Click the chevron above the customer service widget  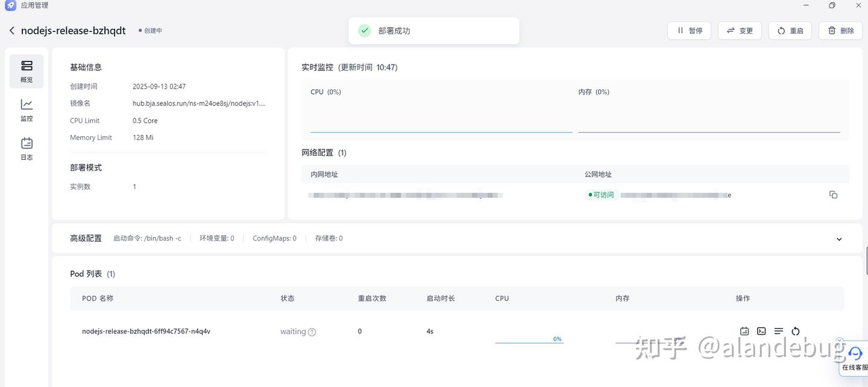click(x=840, y=339)
